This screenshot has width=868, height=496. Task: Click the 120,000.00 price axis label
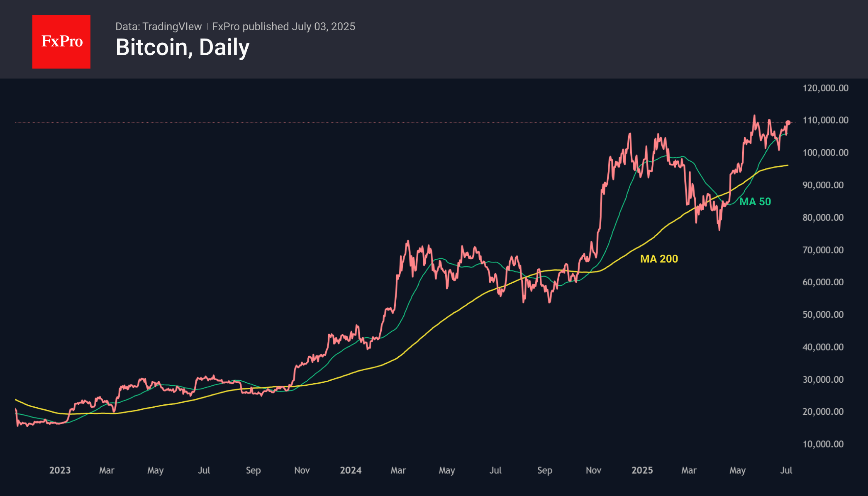(825, 88)
